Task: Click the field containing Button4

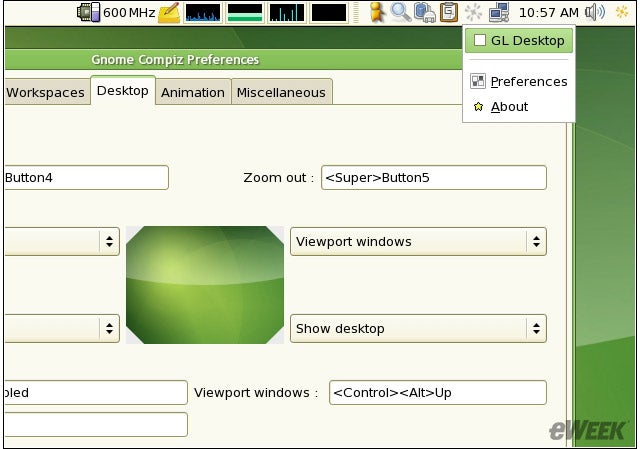Action: pyautogui.click(x=87, y=178)
